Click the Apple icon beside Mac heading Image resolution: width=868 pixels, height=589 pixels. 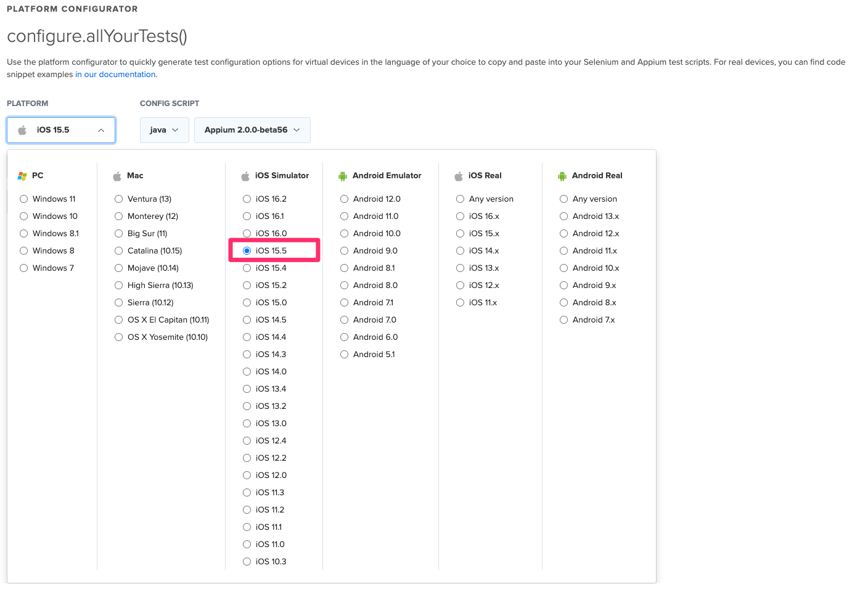117,176
